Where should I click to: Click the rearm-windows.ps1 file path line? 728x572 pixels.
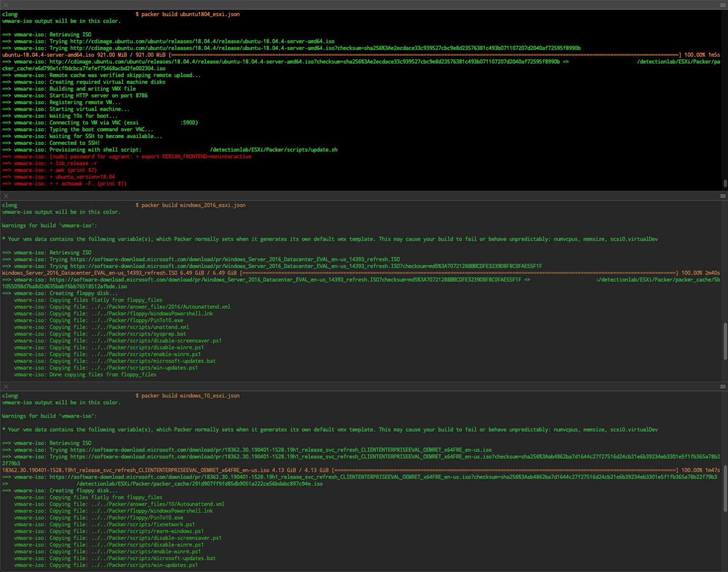(147, 531)
